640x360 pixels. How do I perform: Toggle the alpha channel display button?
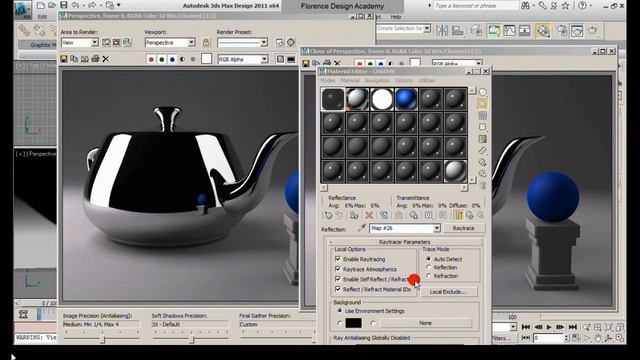(x=182, y=59)
